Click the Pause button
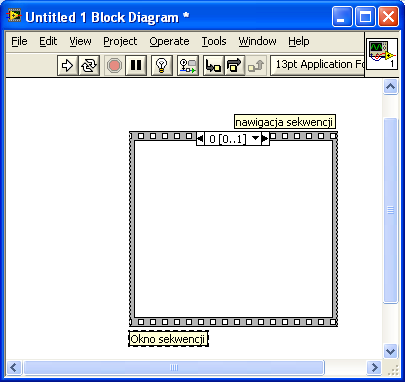 136,65
